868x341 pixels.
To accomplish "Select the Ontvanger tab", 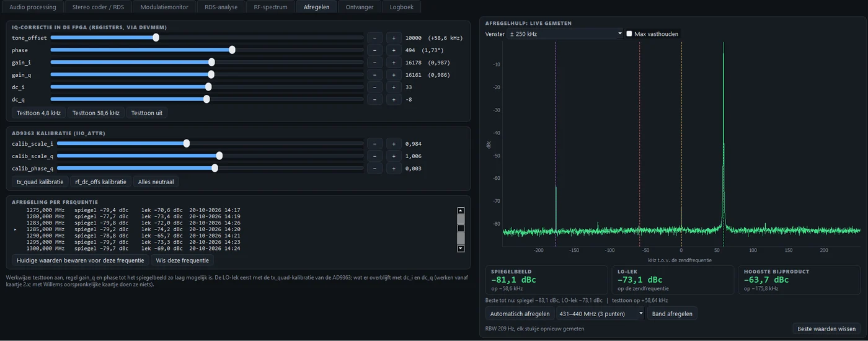I will pyautogui.click(x=360, y=7).
